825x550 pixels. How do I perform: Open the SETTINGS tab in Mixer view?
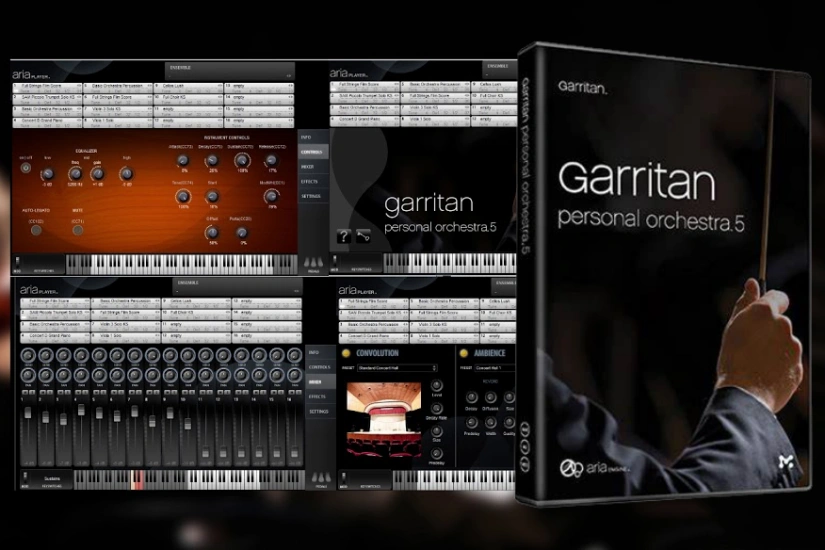(320, 411)
